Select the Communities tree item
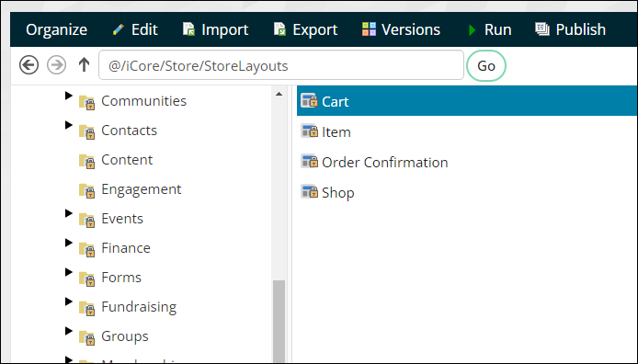638x364 pixels. [x=143, y=101]
